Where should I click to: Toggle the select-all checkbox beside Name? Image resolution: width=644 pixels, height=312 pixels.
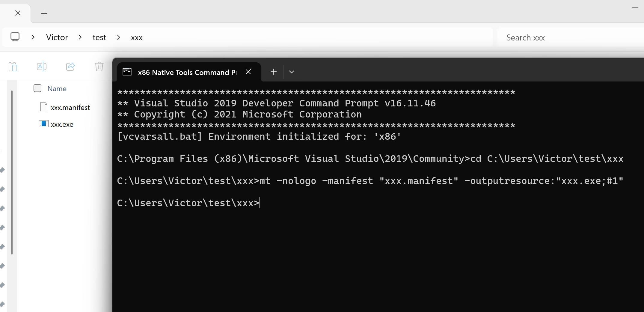point(37,88)
